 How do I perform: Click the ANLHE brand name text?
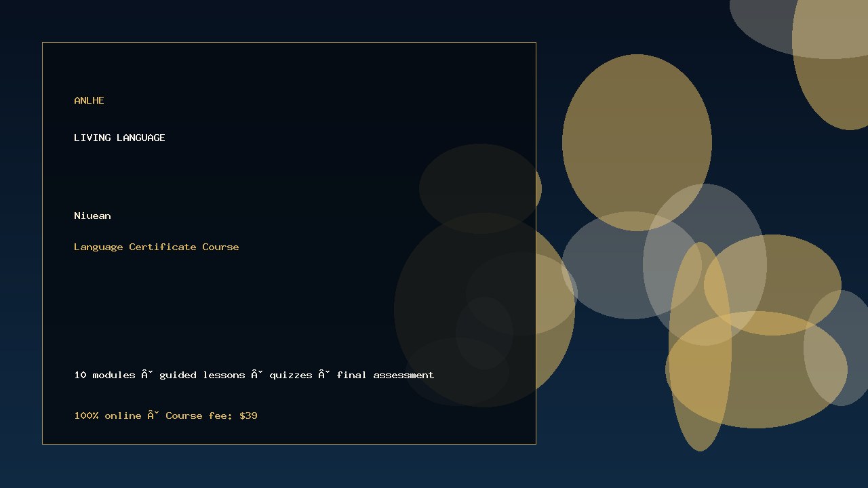pyautogui.click(x=89, y=100)
